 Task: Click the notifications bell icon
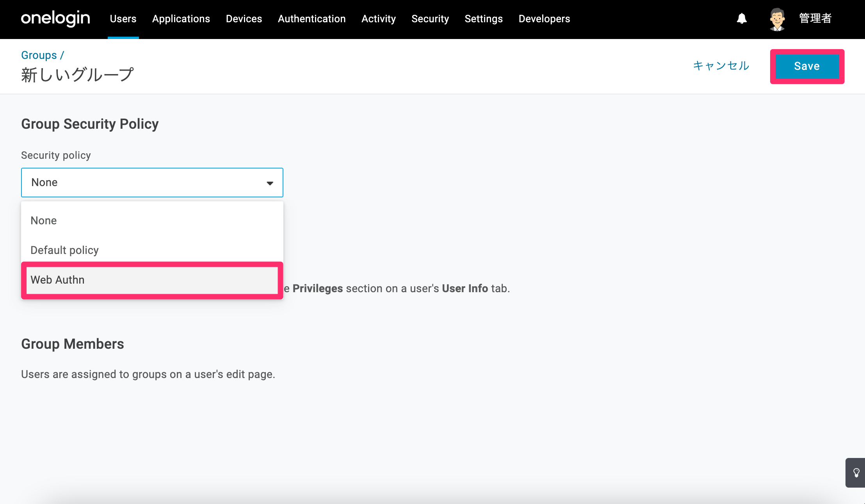coord(742,19)
